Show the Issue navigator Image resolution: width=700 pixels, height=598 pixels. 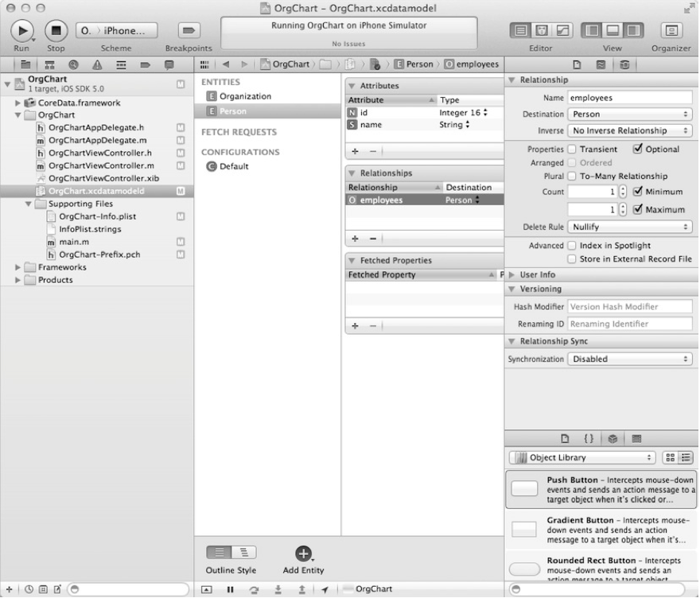pyautogui.click(x=97, y=64)
